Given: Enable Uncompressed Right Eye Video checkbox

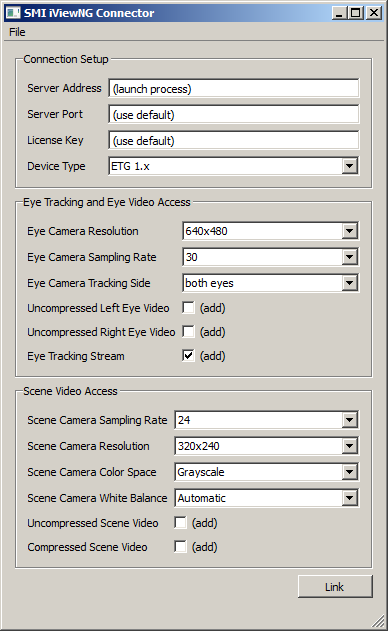Looking at the screenshot, I should pos(188,332).
